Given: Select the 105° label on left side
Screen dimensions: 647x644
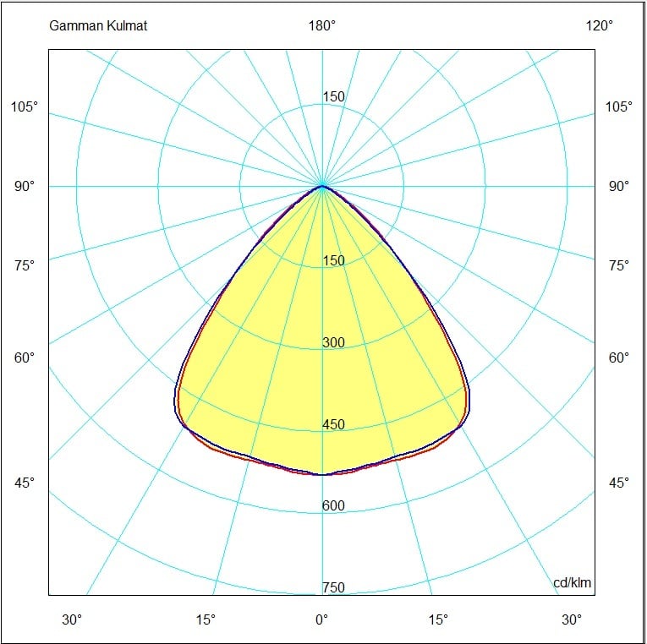Looking at the screenshot, I should [24, 106].
